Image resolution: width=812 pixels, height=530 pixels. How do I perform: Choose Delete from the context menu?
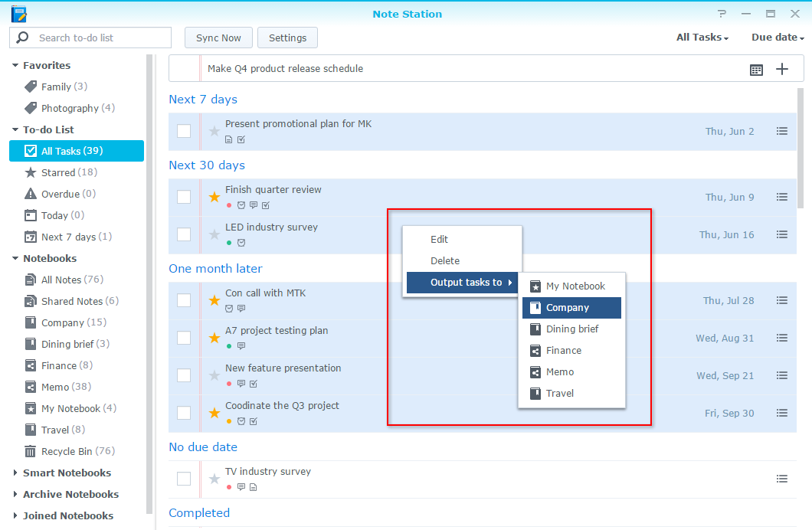(445, 261)
